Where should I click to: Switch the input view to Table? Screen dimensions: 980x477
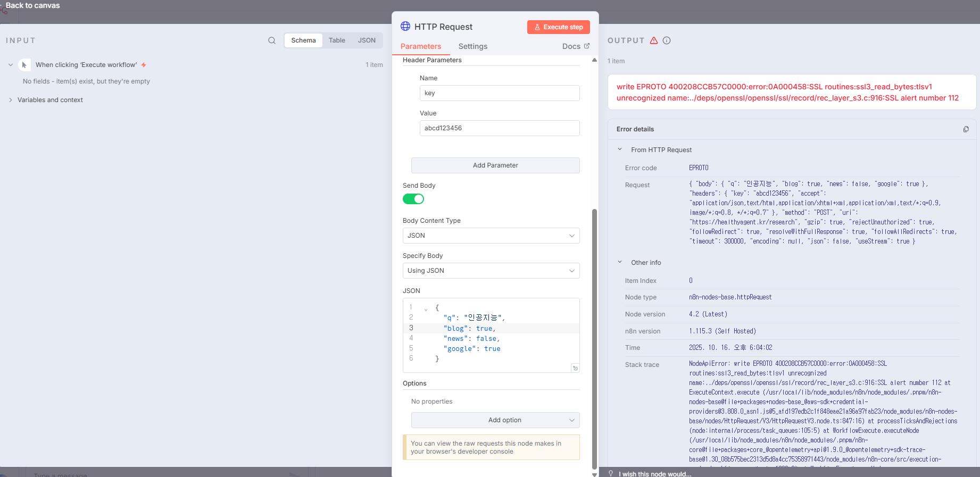[337, 40]
